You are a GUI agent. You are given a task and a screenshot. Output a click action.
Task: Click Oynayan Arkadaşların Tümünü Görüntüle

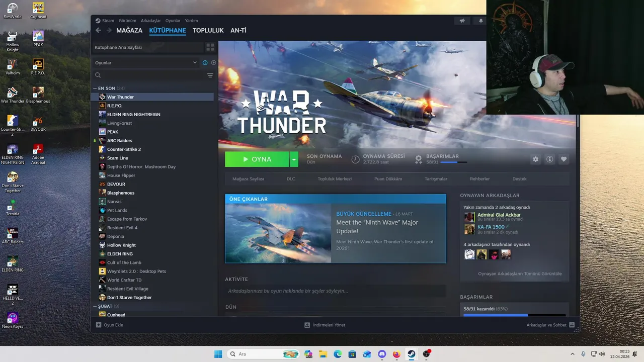point(520,274)
